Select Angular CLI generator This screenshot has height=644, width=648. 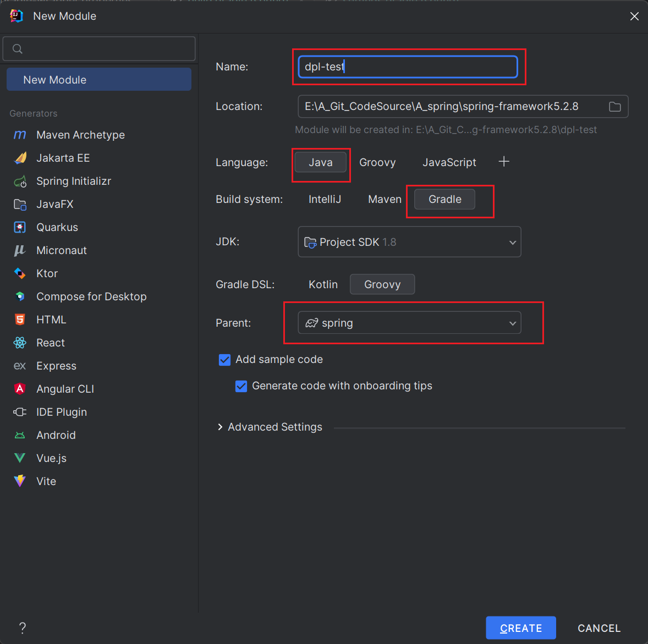point(65,389)
